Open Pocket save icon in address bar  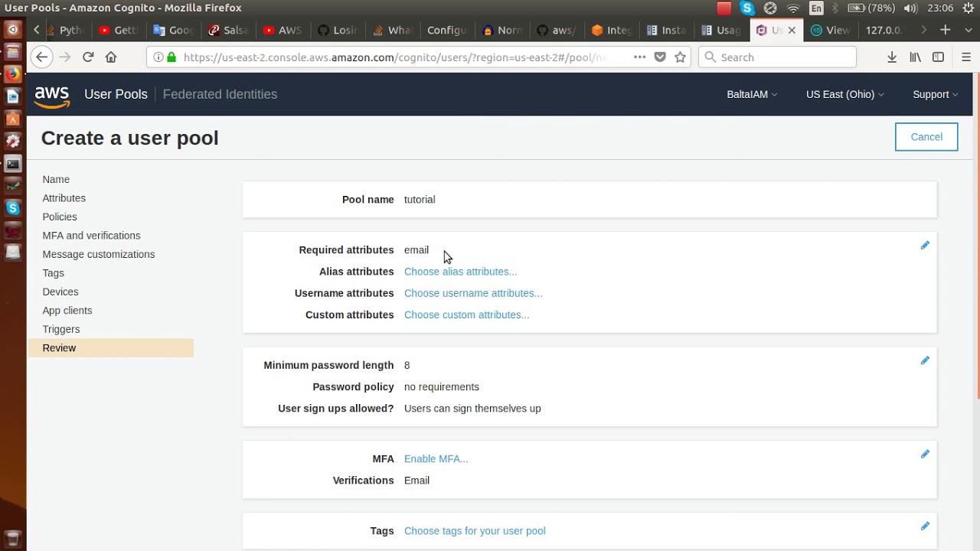[x=660, y=57]
